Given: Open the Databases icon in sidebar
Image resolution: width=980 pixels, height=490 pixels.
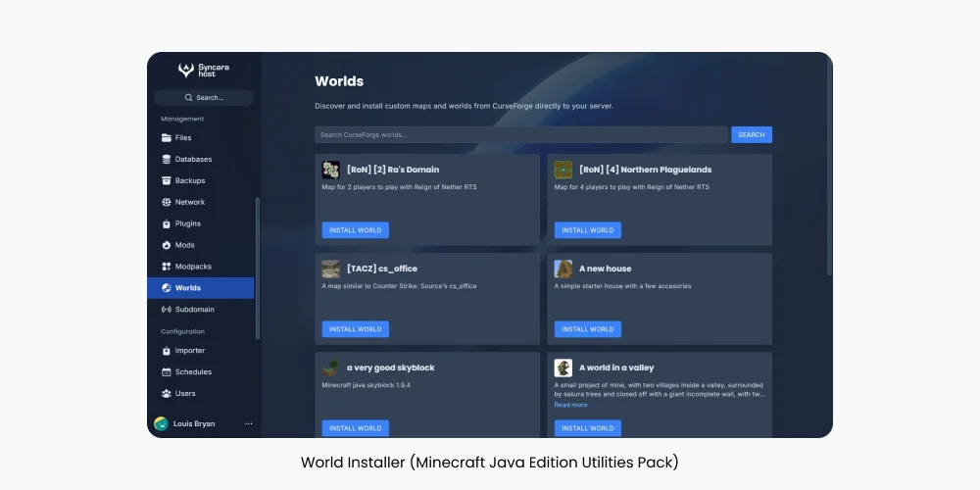Looking at the screenshot, I should [167, 160].
